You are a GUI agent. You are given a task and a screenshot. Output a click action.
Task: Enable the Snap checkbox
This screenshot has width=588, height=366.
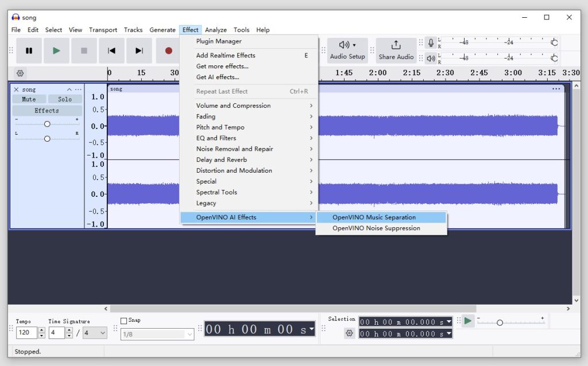(x=124, y=321)
